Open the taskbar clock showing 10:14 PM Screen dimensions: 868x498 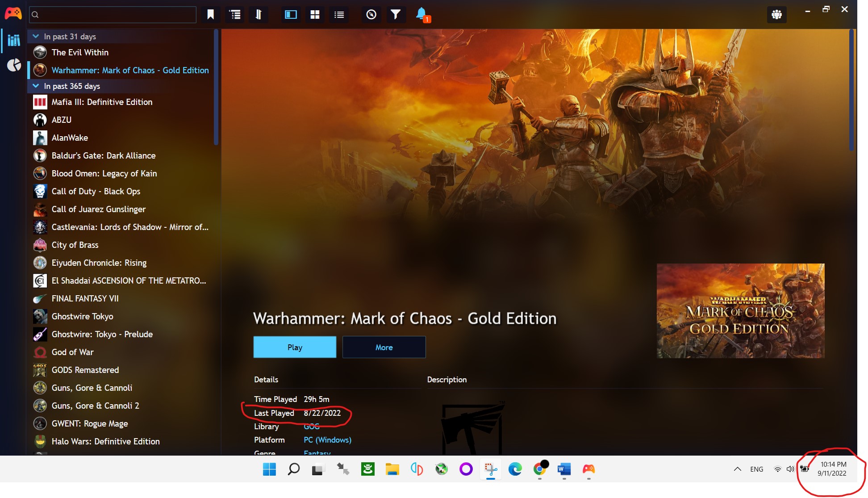point(832,469)
